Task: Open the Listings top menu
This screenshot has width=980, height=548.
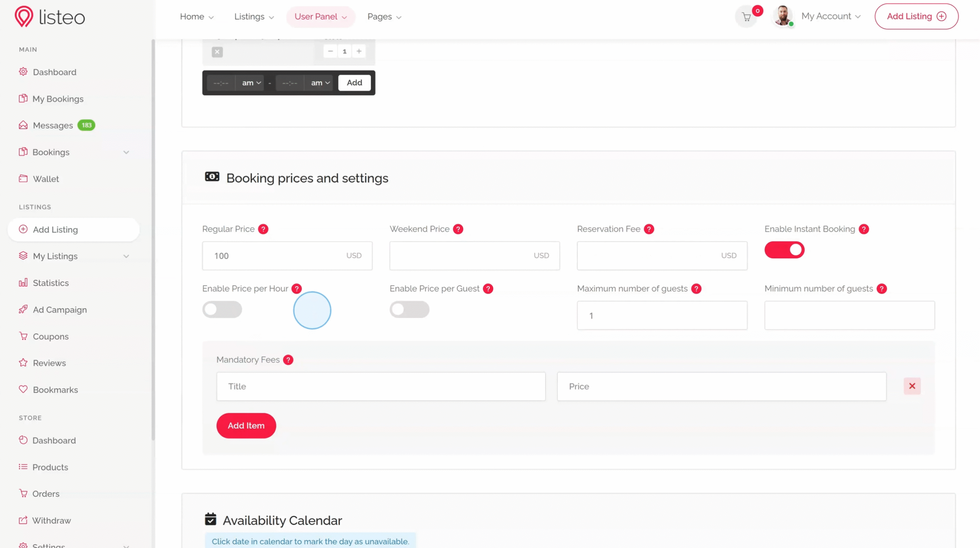Action: coord(254,17)
